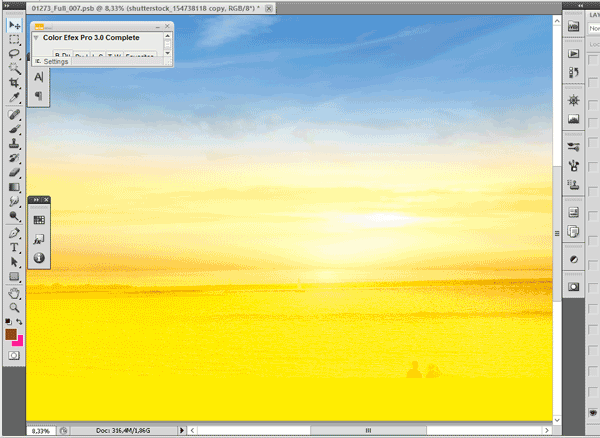Image resolution: width=600 pixels, height=438 pixels.
Task: Close the 01273_Full_007.psb document tab
Action: (269, 8)
